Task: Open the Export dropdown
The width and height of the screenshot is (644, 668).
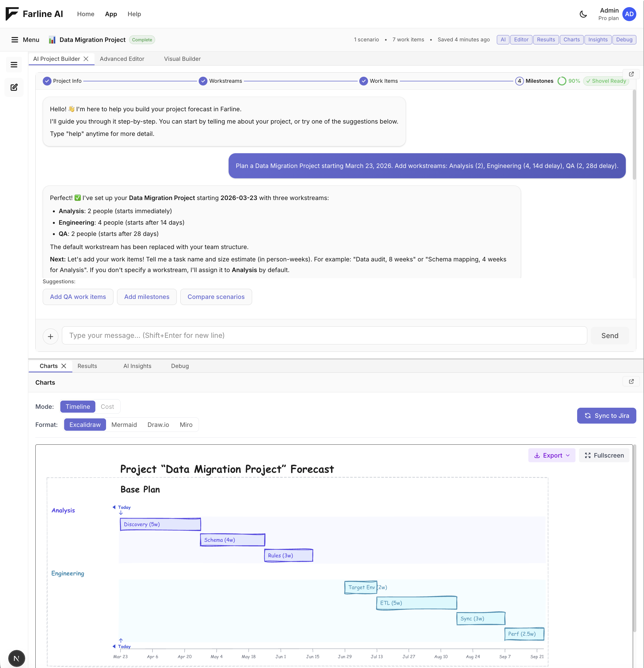Action: click(552, 455)
